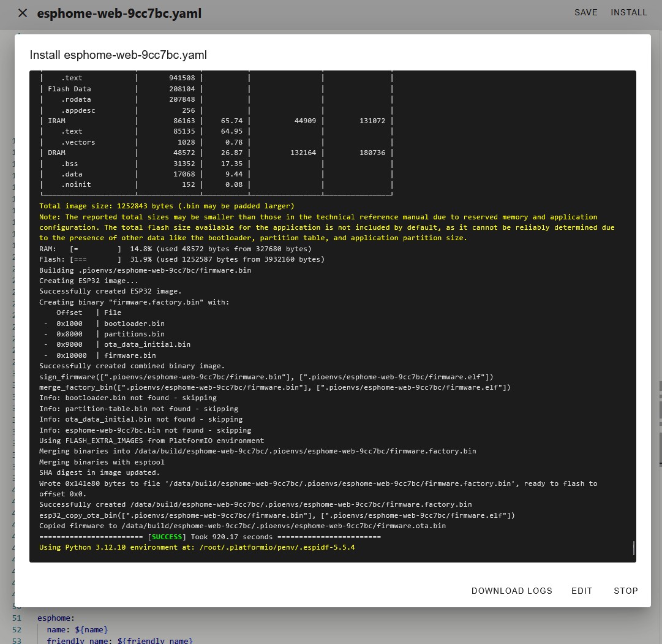
Task: Click 'Copied firmware to' firmware.ota.bin line
Action: coord(243,526)
